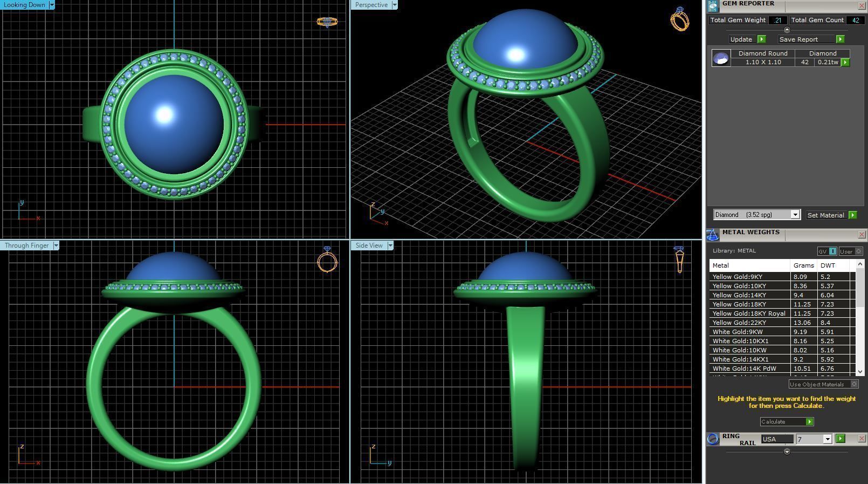Select the Through Finger viewport label
Viewport: 868px width, 484px height.
click(26, 246)
